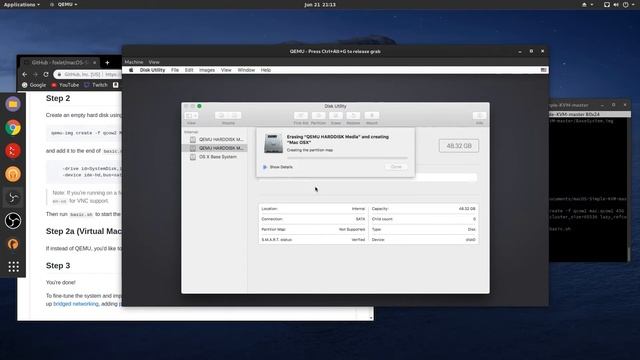Click the Connection SATA info cell
640x360 pixels.
click(x=313, y=219)
